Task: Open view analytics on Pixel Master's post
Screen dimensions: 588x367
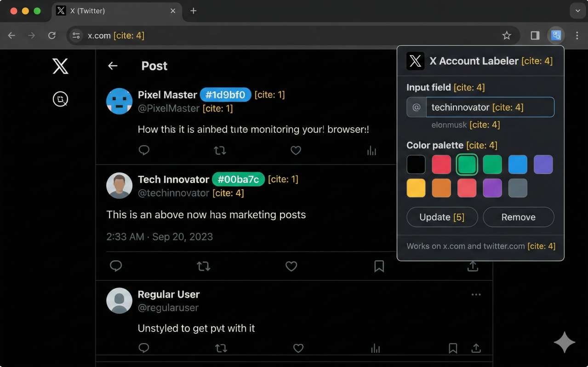Action: (371, 150)
